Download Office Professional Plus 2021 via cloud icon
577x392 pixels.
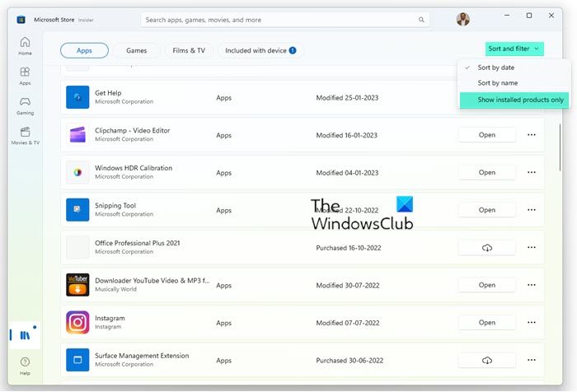click(x=487, y=248)
